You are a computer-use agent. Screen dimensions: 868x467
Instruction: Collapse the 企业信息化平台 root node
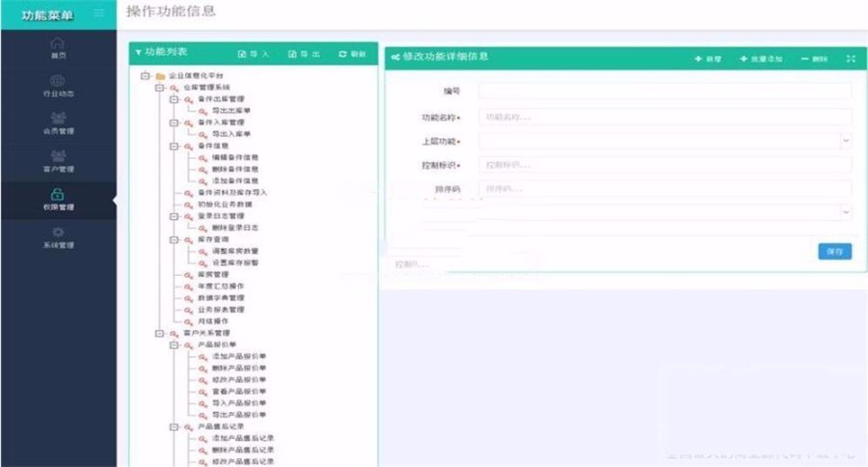(145, 75)
